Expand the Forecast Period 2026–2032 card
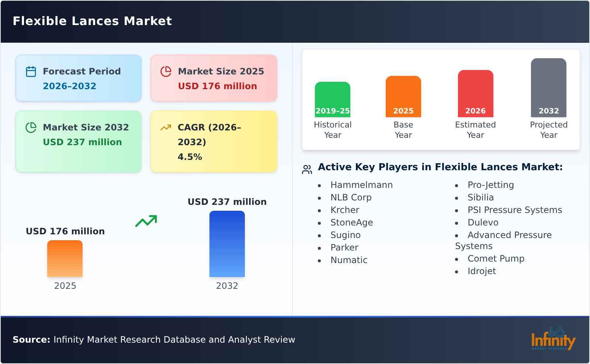This screenshot has width=590, height=364. (x=78, y=78)
